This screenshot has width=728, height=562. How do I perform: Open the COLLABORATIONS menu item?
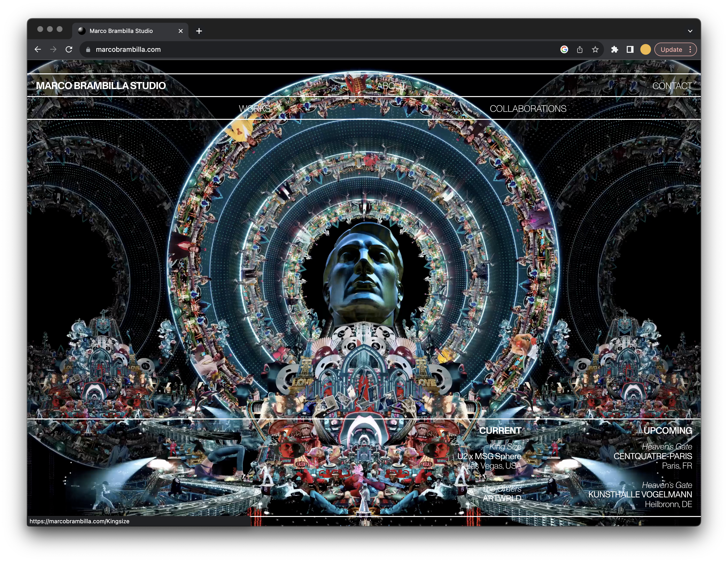pos(528,109)
